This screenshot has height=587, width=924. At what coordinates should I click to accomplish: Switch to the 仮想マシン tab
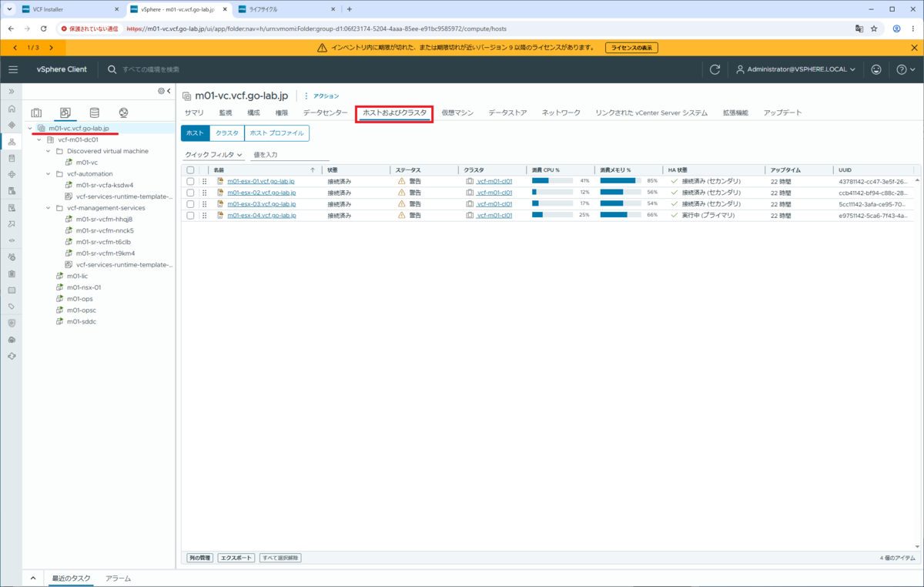point(457,112)
